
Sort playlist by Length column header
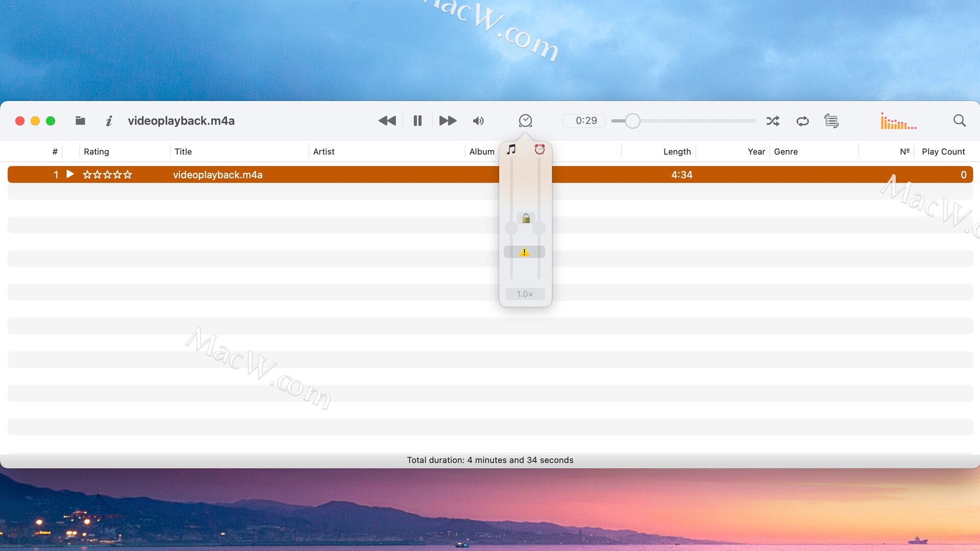[x=677, y=152]
